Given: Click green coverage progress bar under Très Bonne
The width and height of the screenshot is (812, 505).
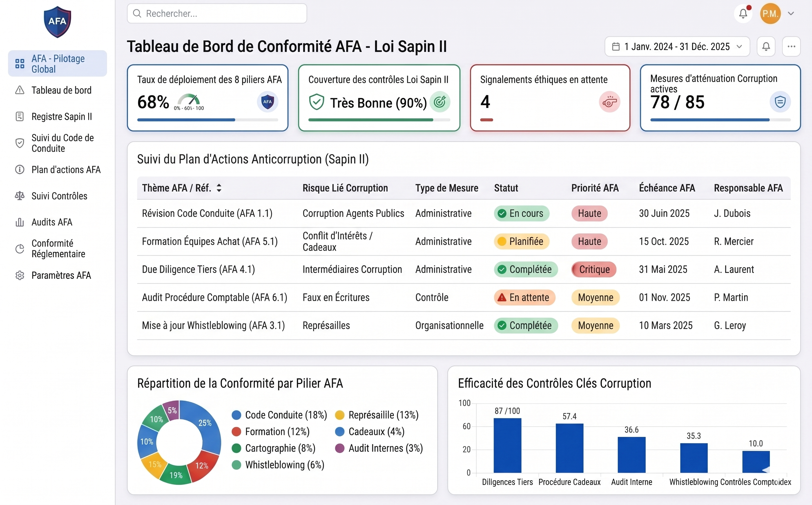Looking at the screenshot, I should [379, 120].
